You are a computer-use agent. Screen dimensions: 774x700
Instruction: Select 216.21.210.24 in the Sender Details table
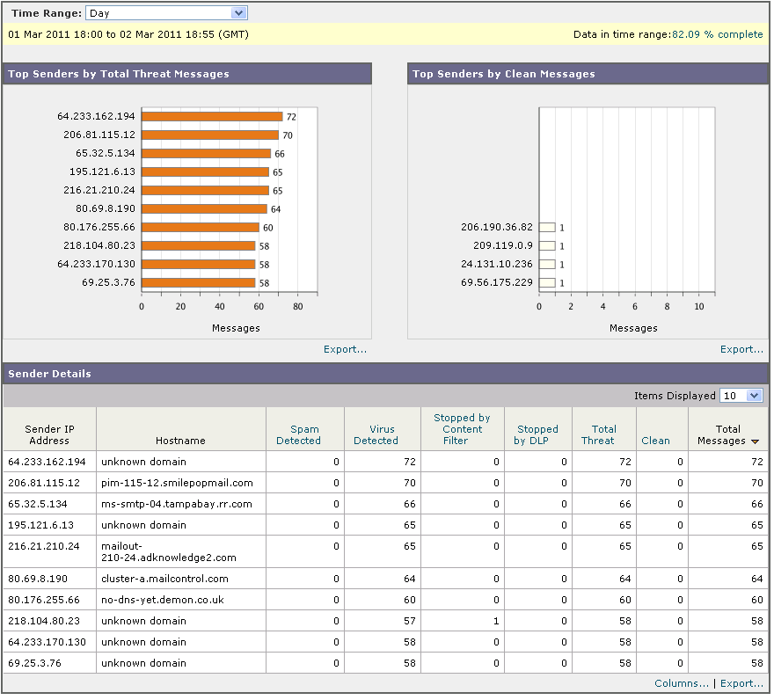[43, 546]
